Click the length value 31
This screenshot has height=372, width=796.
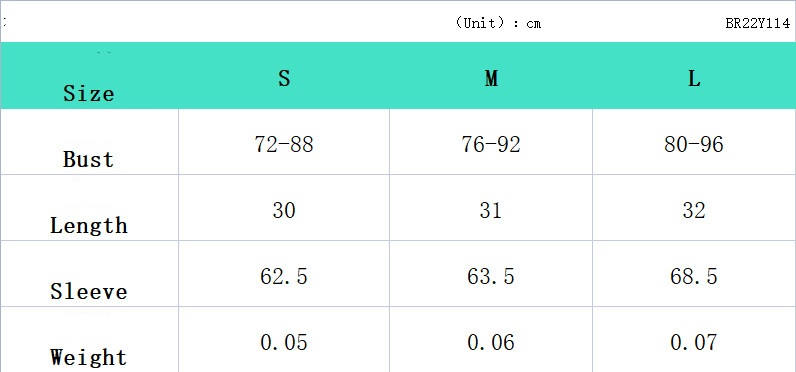(x=491, y=210)
